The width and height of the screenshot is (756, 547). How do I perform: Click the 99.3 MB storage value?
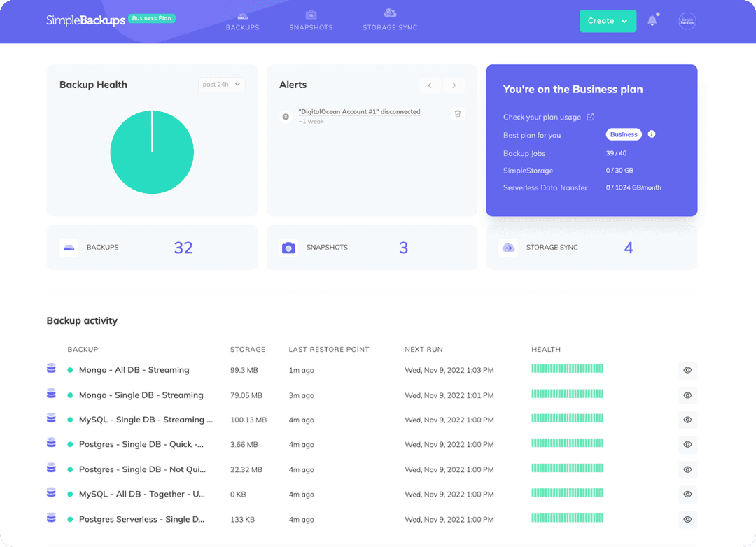244,370
